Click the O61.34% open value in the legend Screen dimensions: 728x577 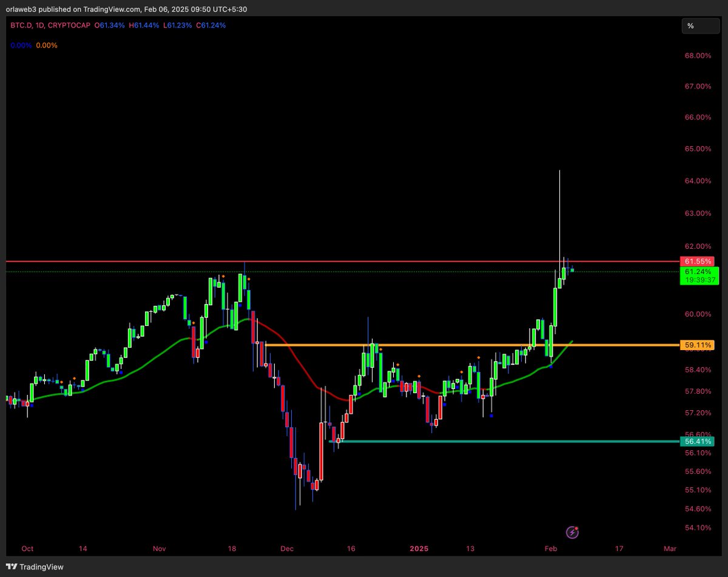(109, 25)
